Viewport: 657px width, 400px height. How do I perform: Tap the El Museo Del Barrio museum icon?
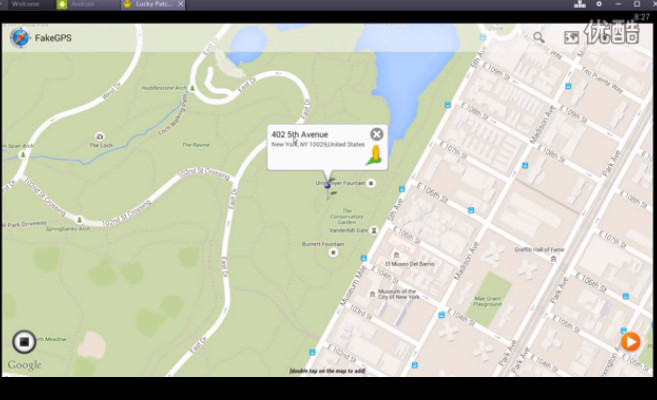(x=396, y=255)
